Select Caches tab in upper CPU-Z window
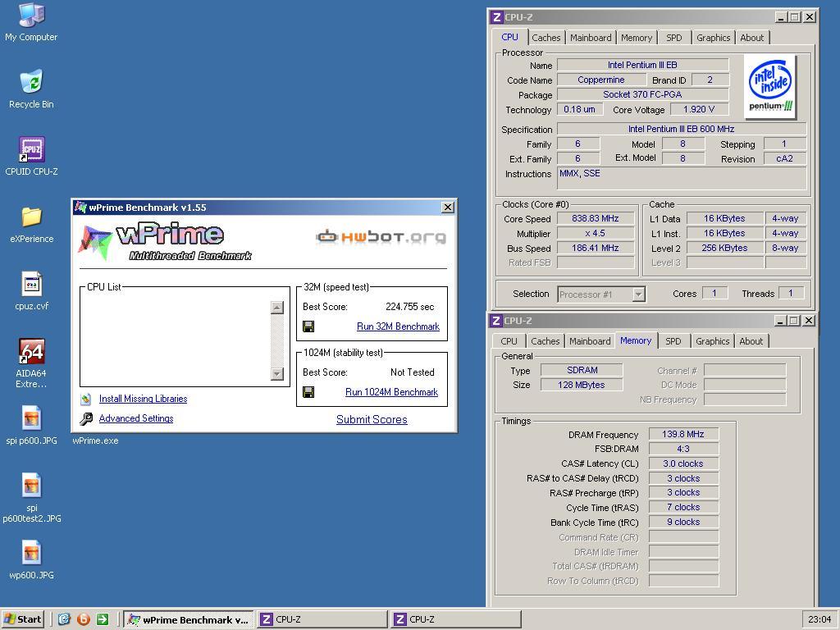This screenshot has width=840, height=630. [x=546, y=38]
